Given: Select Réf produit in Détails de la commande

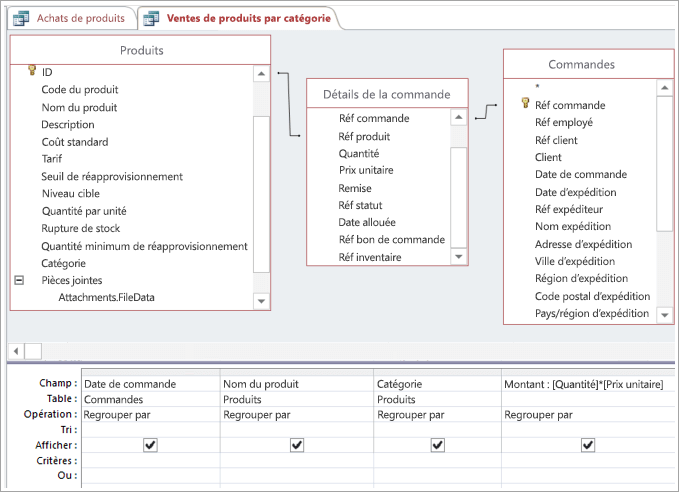Looking at the screenshot, I should coord(364,136).
